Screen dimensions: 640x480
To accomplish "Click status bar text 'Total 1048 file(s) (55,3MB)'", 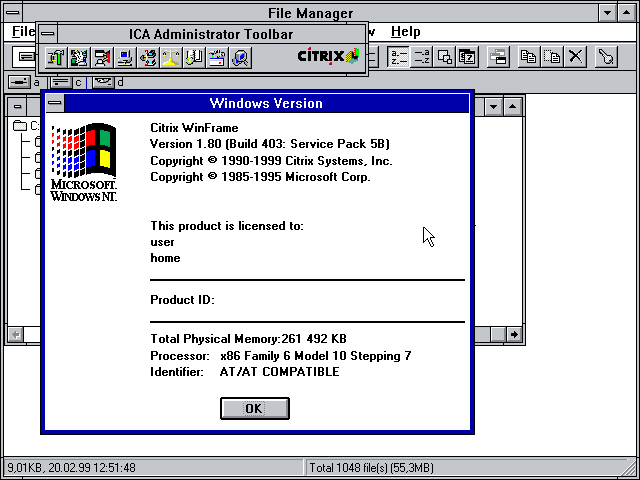I will (x=371, y=467).
